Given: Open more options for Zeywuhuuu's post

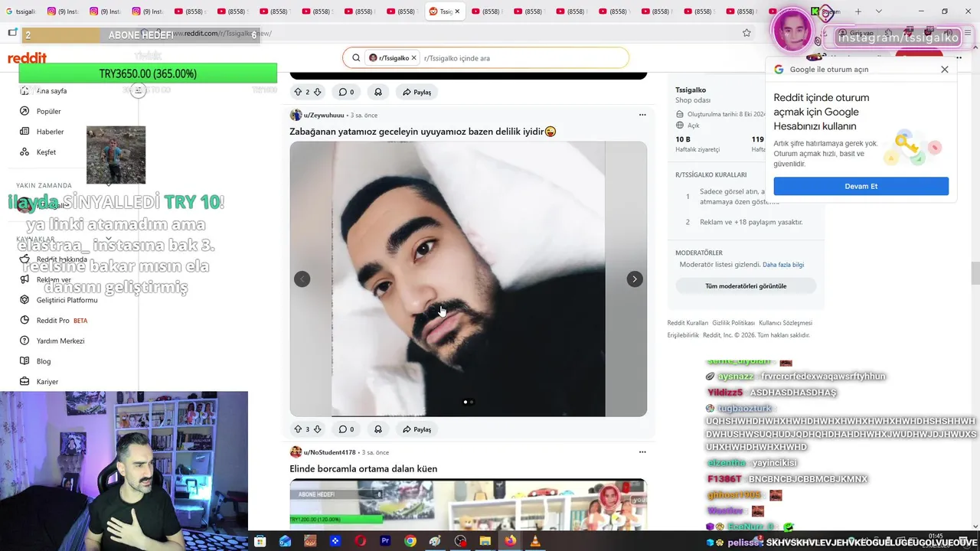Looking at the screenshot, I should click(x=642, y=115).
